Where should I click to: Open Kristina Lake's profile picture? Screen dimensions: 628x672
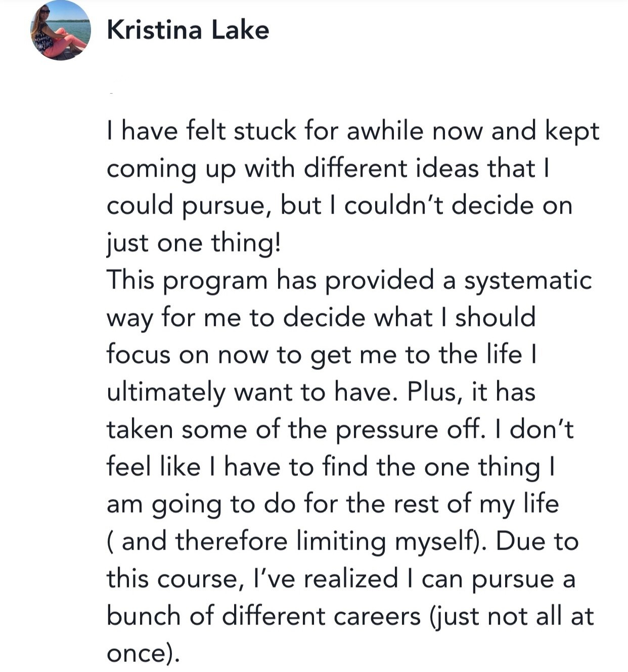click(61, 30)
